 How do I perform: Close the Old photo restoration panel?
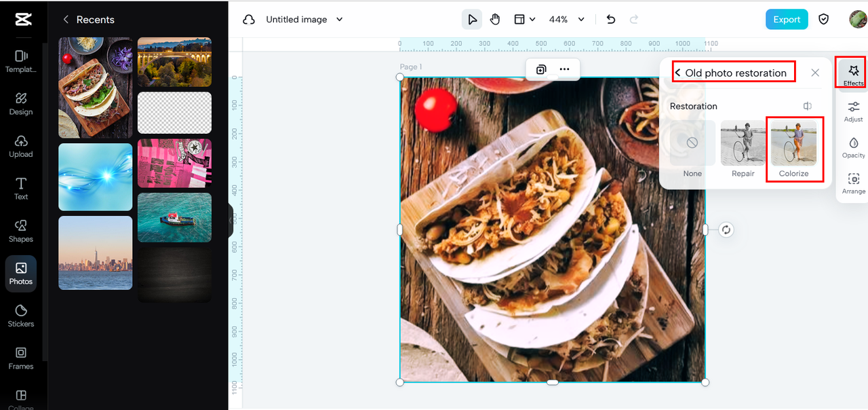click(x=815, y=73)
